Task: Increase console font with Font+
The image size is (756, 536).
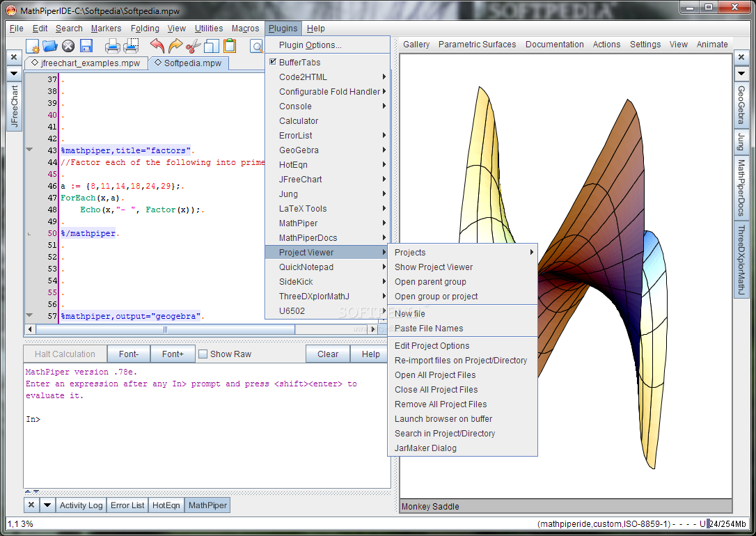Action: click(x=173, y=354)
